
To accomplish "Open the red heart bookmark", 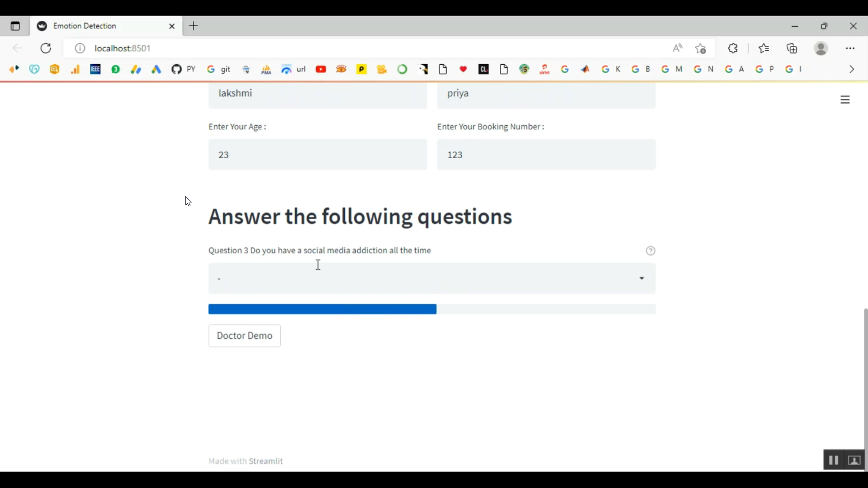I will (x=463, y=69).
